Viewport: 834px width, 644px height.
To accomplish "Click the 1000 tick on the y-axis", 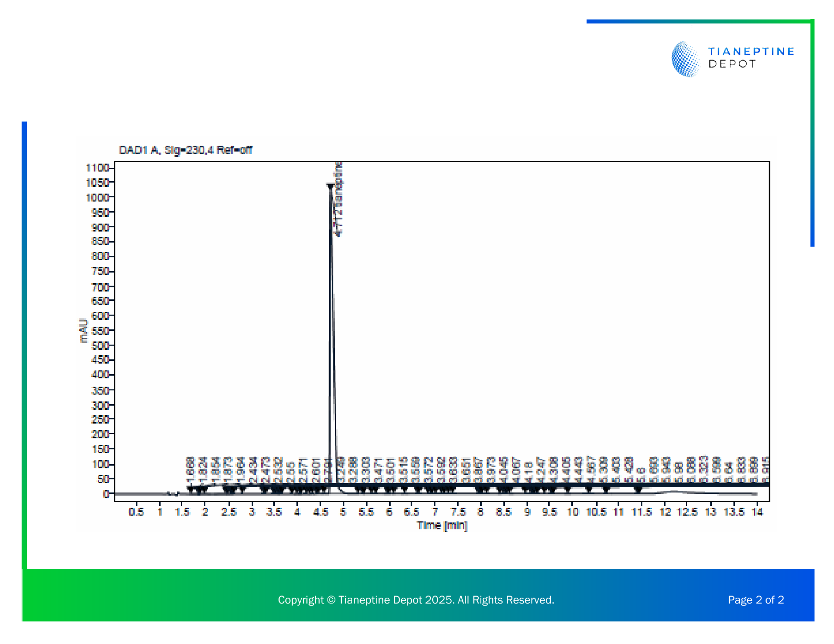I will click(x=97, y=197).
